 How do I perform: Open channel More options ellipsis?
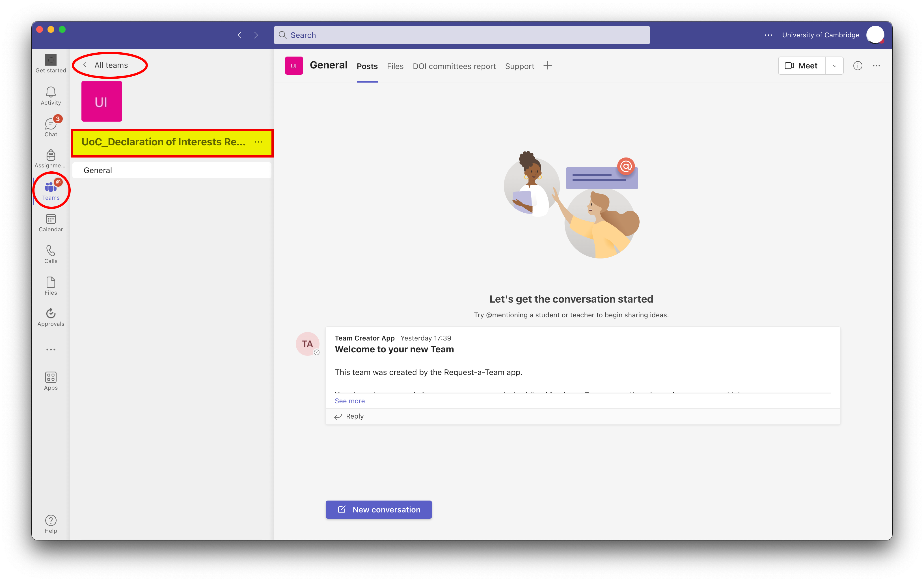pos(876,66)
